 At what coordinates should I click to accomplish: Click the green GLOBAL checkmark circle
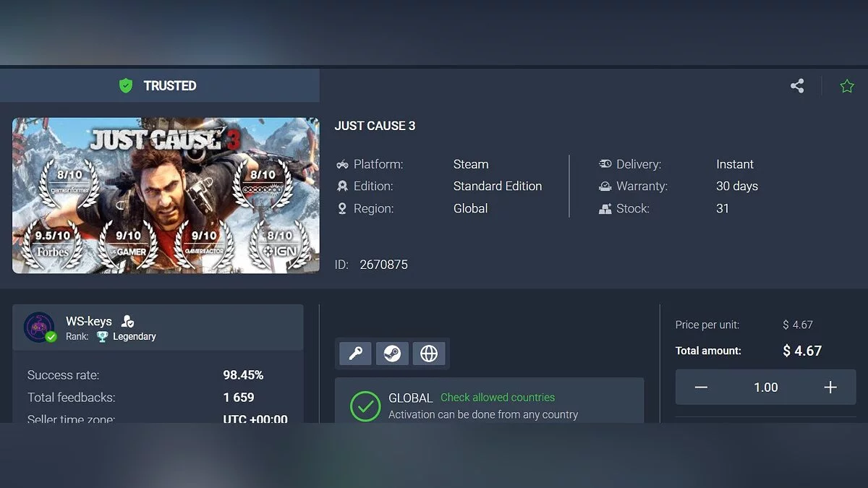point(365,406)
